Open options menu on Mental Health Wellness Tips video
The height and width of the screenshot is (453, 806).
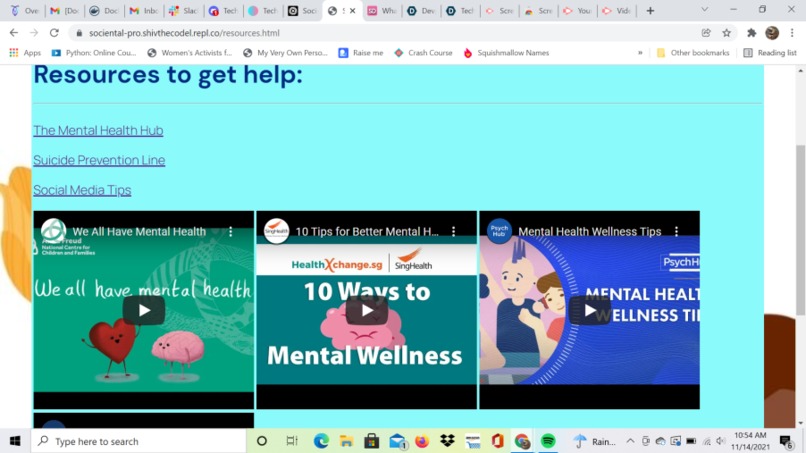coord(676,232)
